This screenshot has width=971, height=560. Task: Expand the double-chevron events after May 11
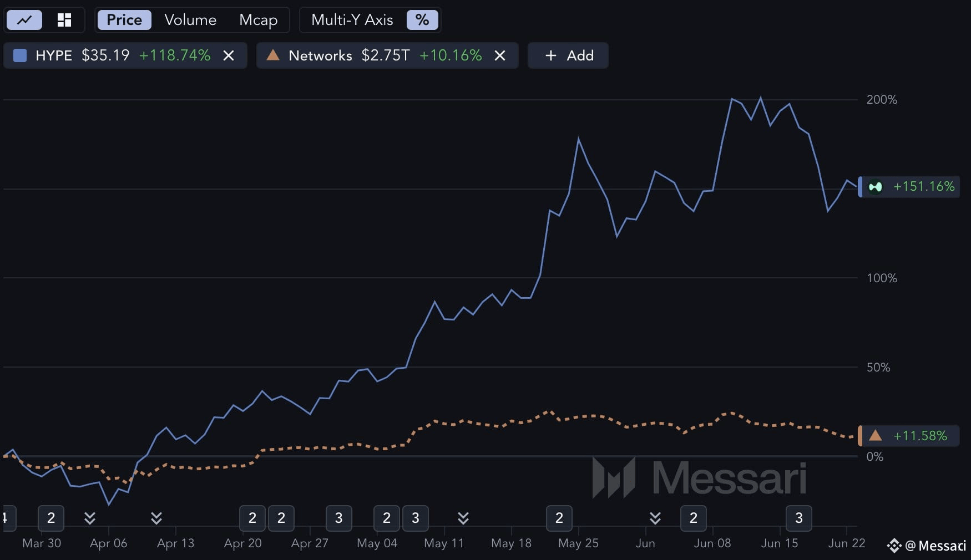click(x=463, y=518)
